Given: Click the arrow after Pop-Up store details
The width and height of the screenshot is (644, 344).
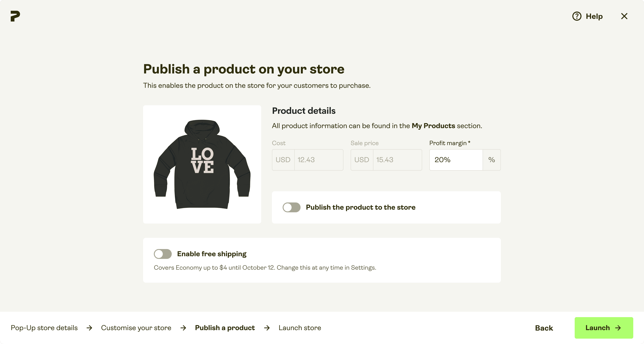Looking at the screenshot, I should (x=89, y=328).
